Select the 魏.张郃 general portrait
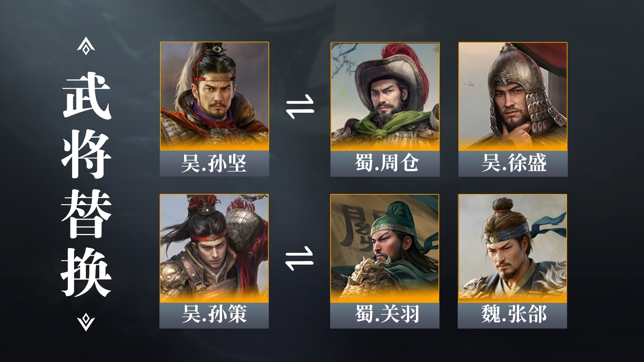The width and height of the screenshot is (644, 362). pyautogui.click(x=513, y=248)
